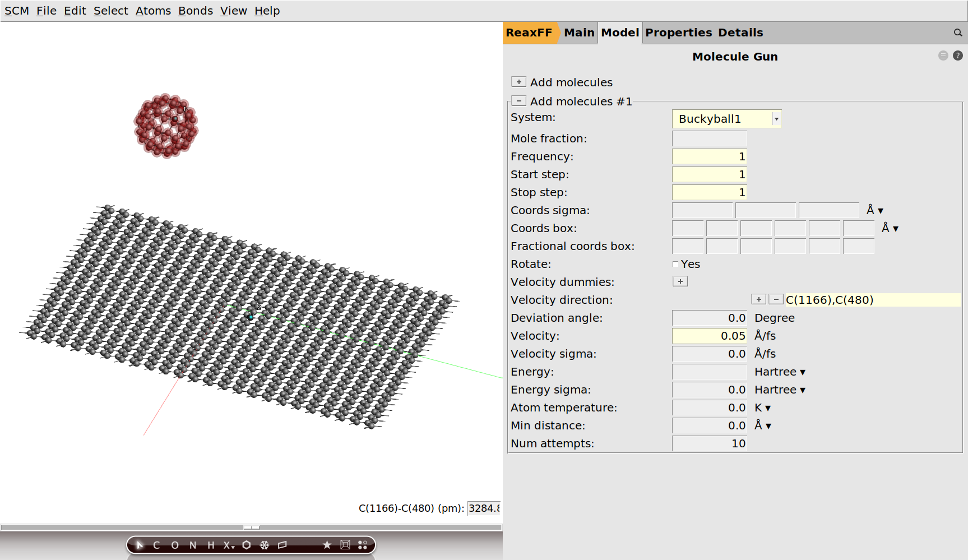Add atoms to Velocity direction with plus
The height and width of the screenshot is (560, 968).
tap(758, 299)
